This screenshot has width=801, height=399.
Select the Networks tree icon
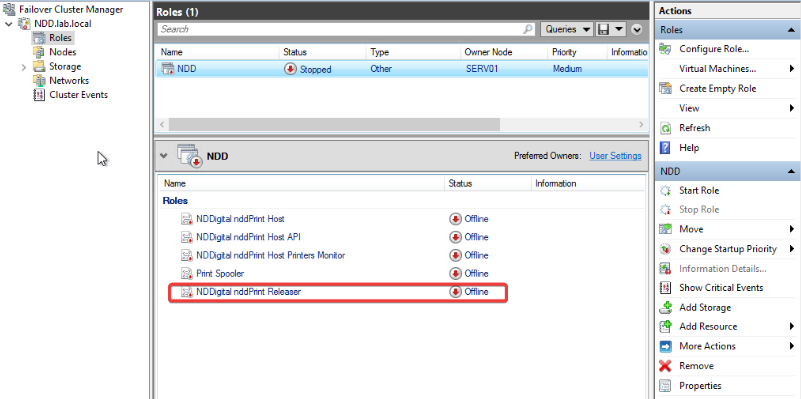click(39, 81)
